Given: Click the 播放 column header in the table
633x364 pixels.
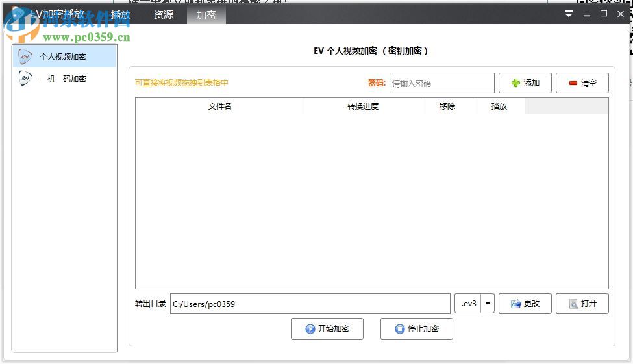Looking at the screenshot, I should pos(499,106).
